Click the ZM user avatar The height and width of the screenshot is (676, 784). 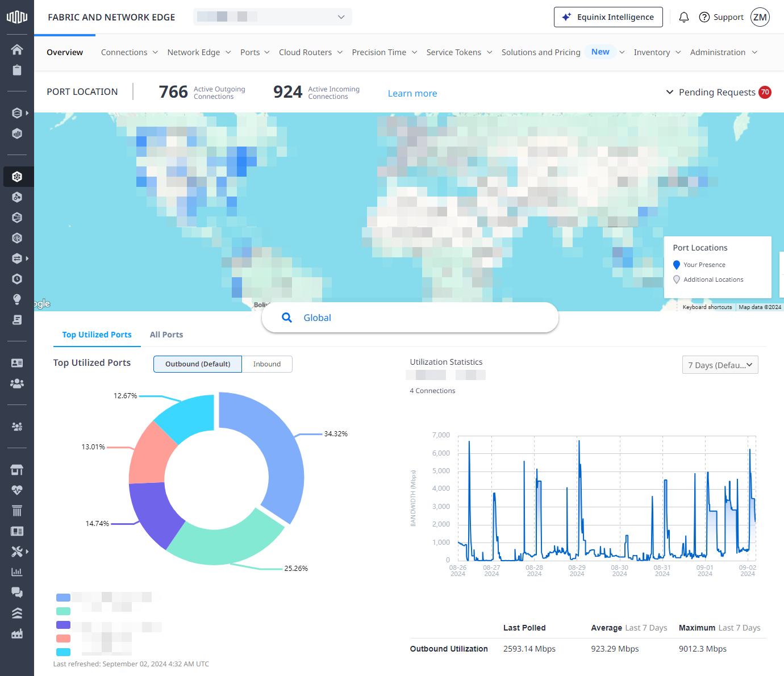760,17
